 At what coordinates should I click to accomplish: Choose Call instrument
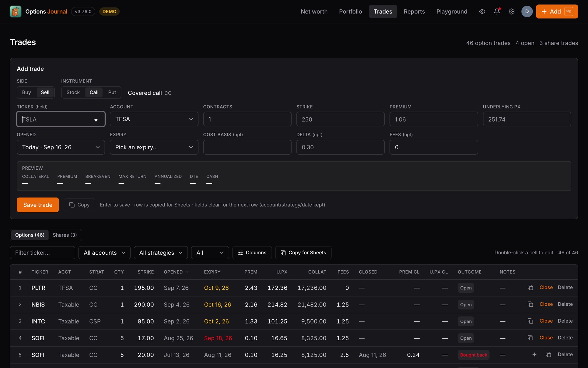(x=94, y=92)
